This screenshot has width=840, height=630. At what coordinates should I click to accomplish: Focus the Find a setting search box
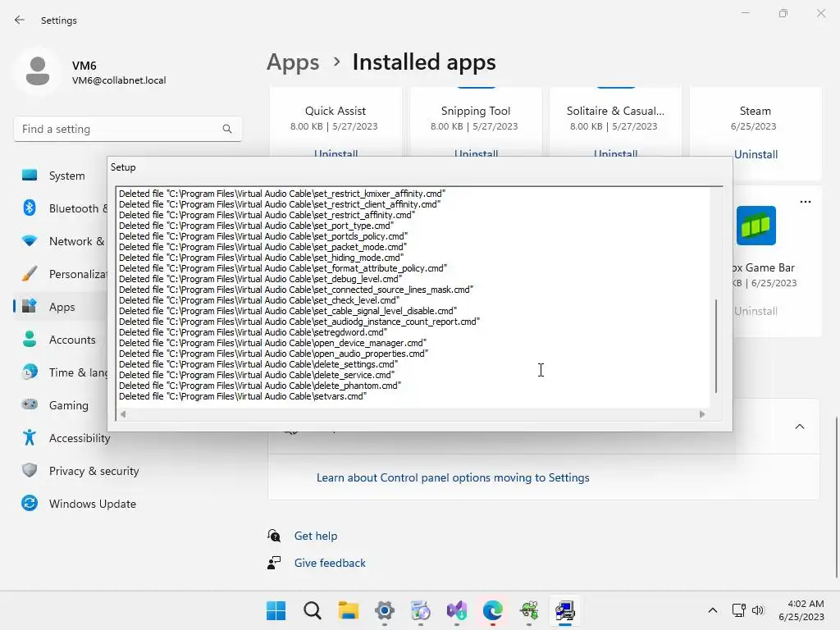(127, 129)
